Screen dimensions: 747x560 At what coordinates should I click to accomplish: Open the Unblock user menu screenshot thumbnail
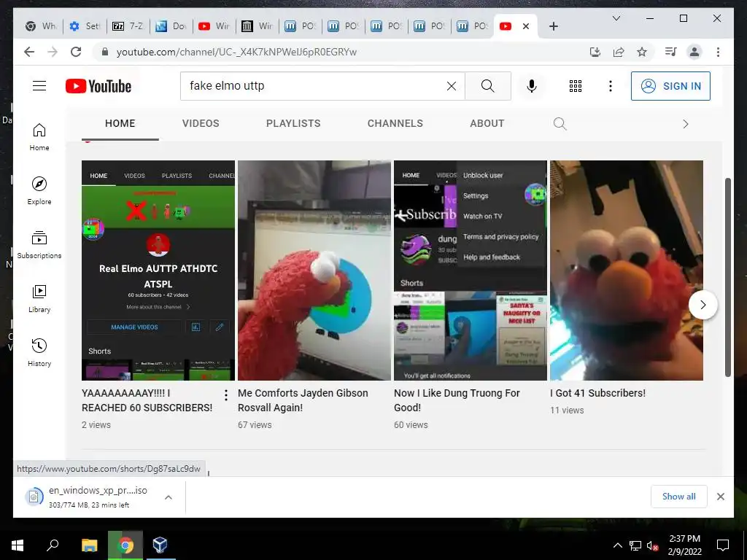click(471, 270)
